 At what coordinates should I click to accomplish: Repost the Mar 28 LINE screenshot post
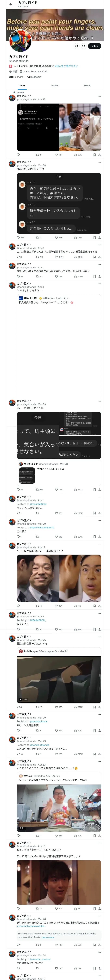pyautogui.click(x=39, y=237)
